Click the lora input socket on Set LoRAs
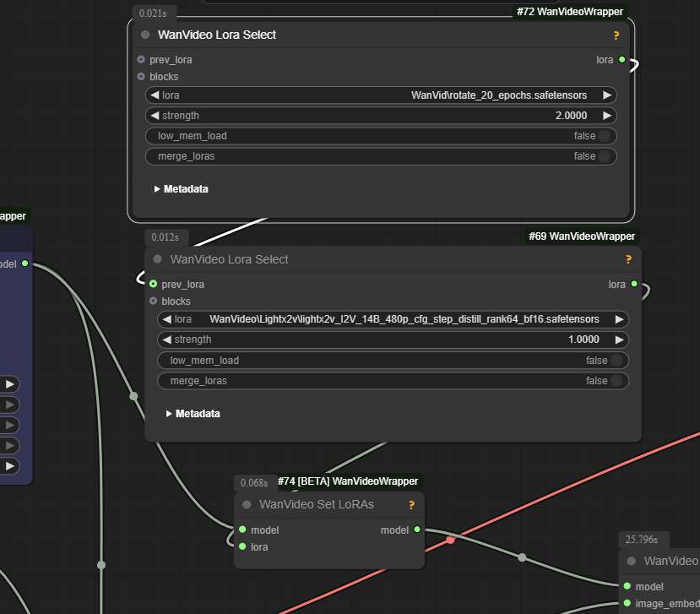Image resolution: width=700 pixels, height=614 pixels. pos(242,546)
